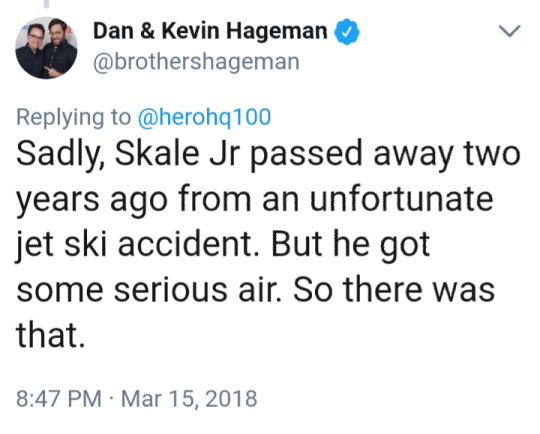Open Dan & Kevin Hageman's profile picture

point(46,48)
